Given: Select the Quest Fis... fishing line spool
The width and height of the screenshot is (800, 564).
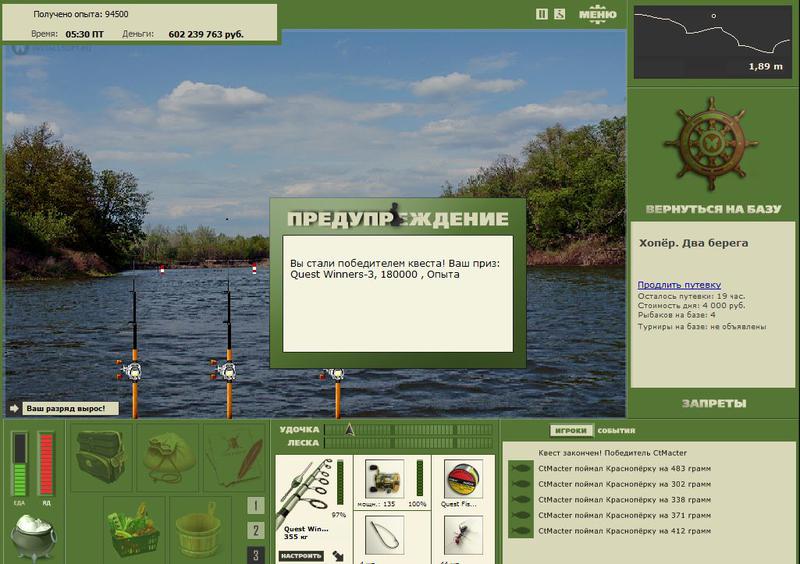Looking at the screenshot, I should [463, 479].
